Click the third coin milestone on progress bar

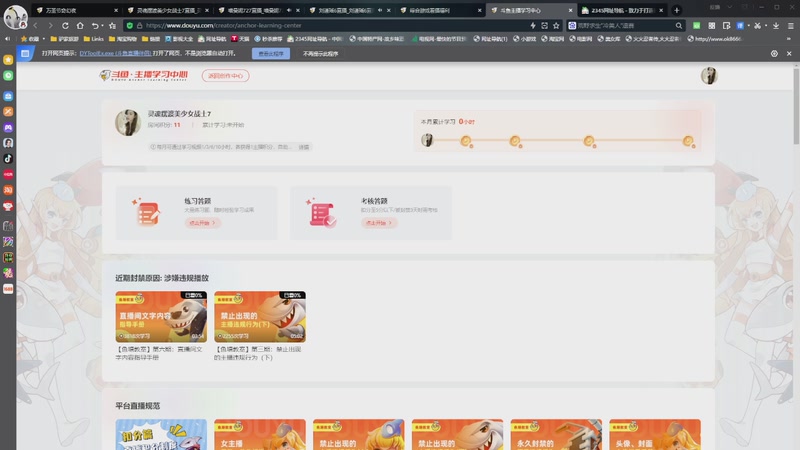pos(589,141)
